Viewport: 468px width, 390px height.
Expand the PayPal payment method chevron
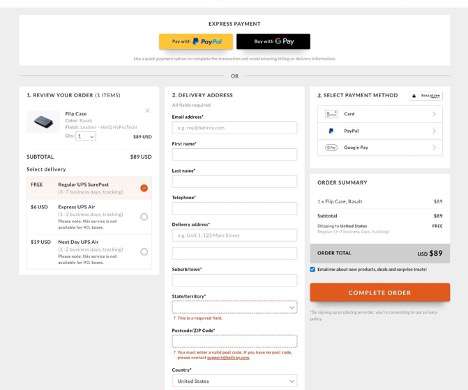click(434, 131)
